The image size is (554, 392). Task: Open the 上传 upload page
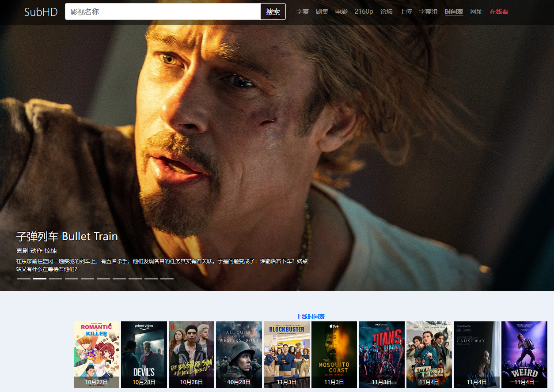tap(406, 11)
